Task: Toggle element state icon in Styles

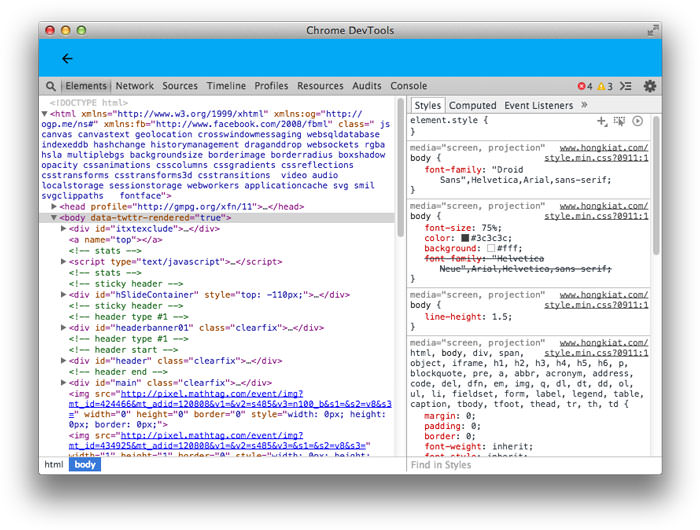Action: tap(619, 121)
